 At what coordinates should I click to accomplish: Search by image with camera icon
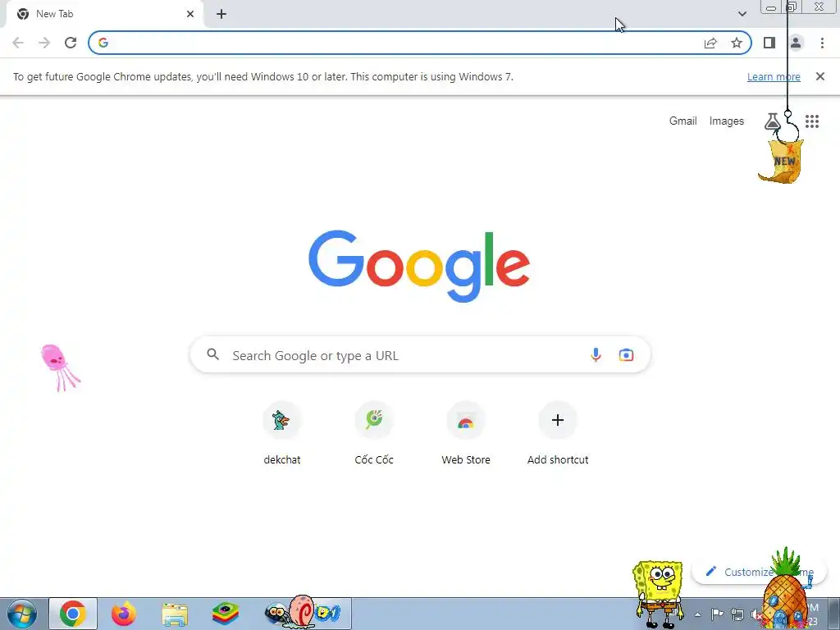tap(626, 354)
